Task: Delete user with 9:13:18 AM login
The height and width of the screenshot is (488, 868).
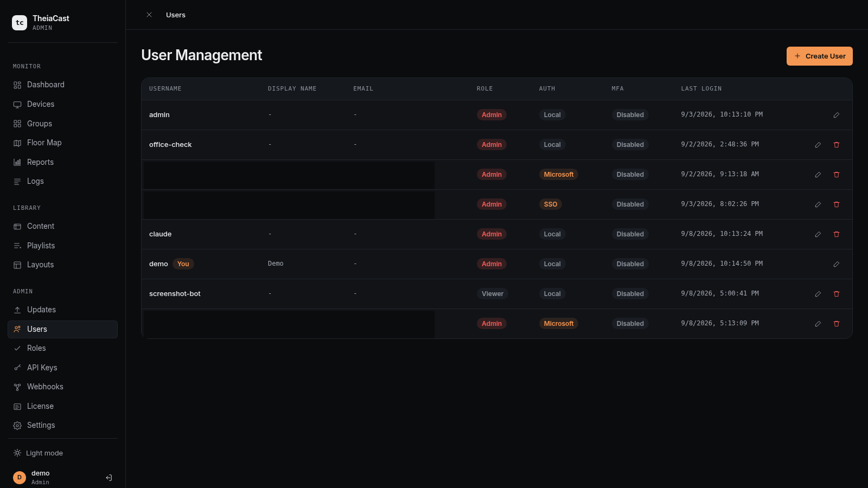Action: point(836,175)
